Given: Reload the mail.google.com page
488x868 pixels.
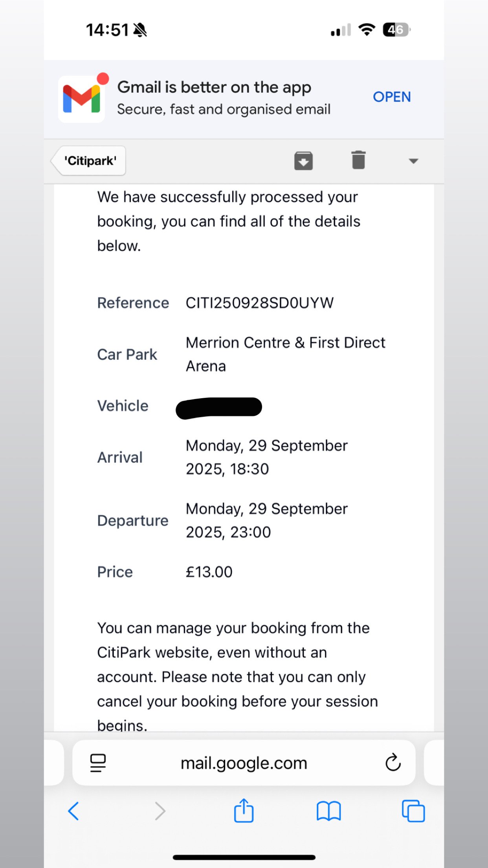Looking at the screenshot, I should coord(393,763).
